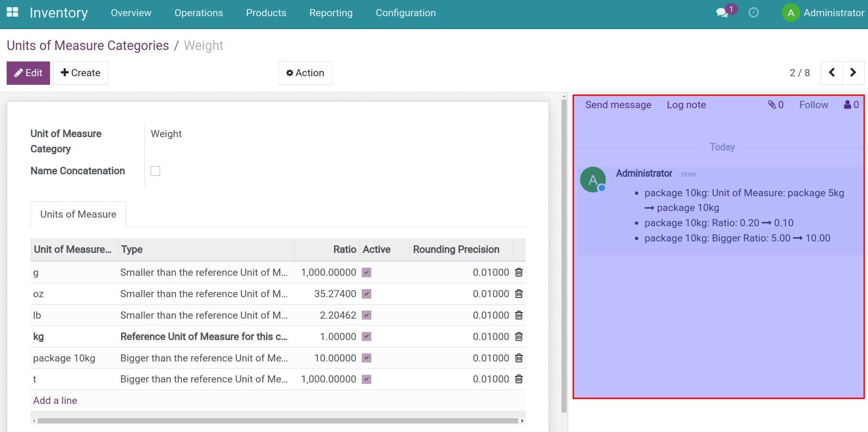Open the Action dropdown
868x432 pixels.
pos(305,73)
